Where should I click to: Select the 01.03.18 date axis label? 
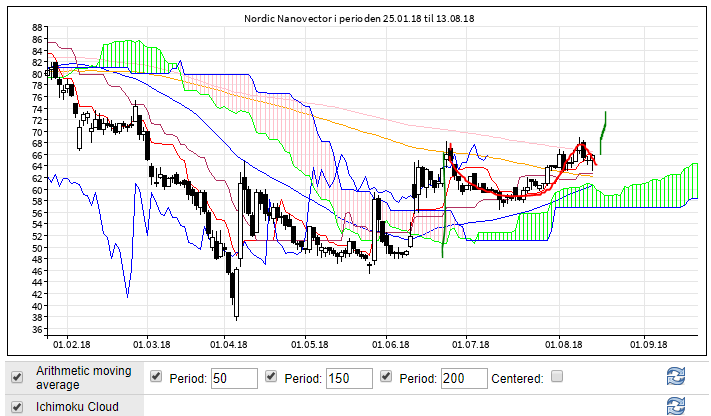[x=151, y=344]
